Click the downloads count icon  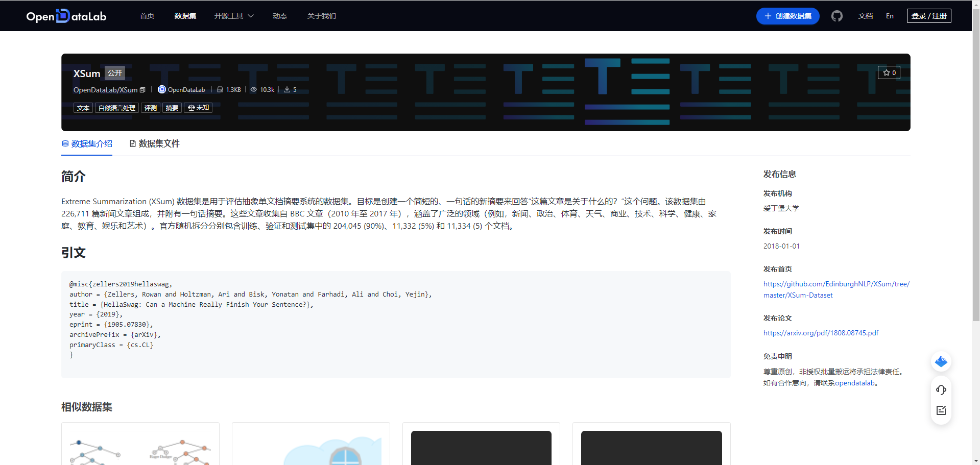coord(287,90)
